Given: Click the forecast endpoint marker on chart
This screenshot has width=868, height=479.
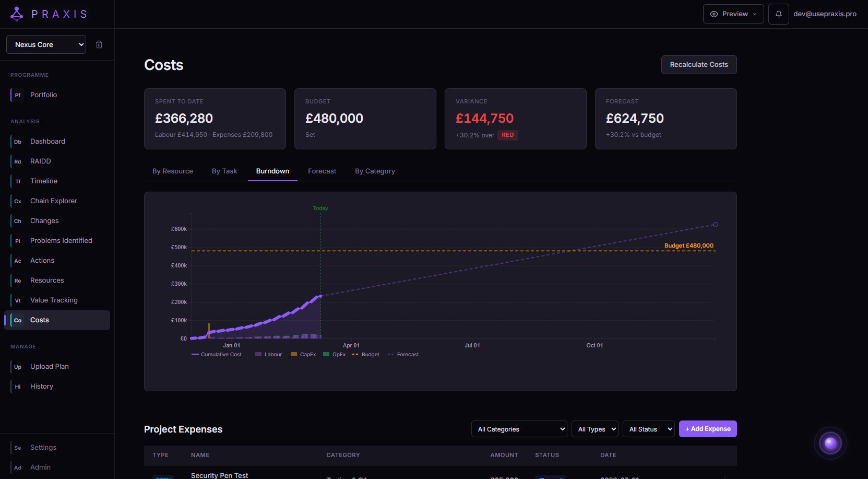Looking at the screenshot, I should (x=715, y=225).
